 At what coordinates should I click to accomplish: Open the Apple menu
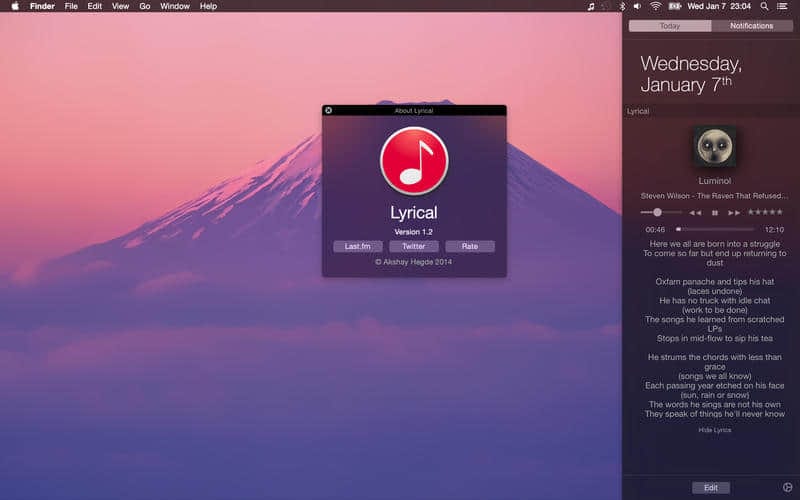pos(15,6)
